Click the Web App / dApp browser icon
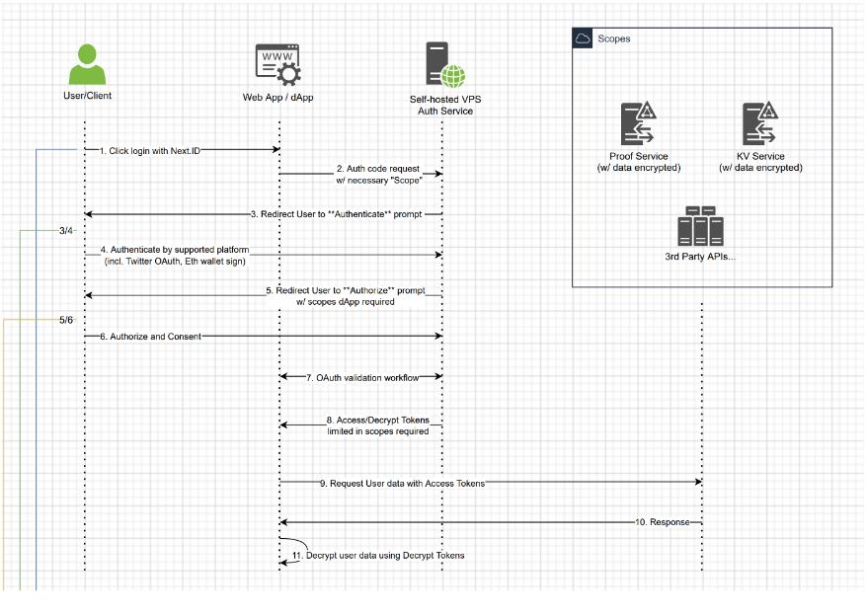Screen dimensions: 867x616 click(278, 65)
